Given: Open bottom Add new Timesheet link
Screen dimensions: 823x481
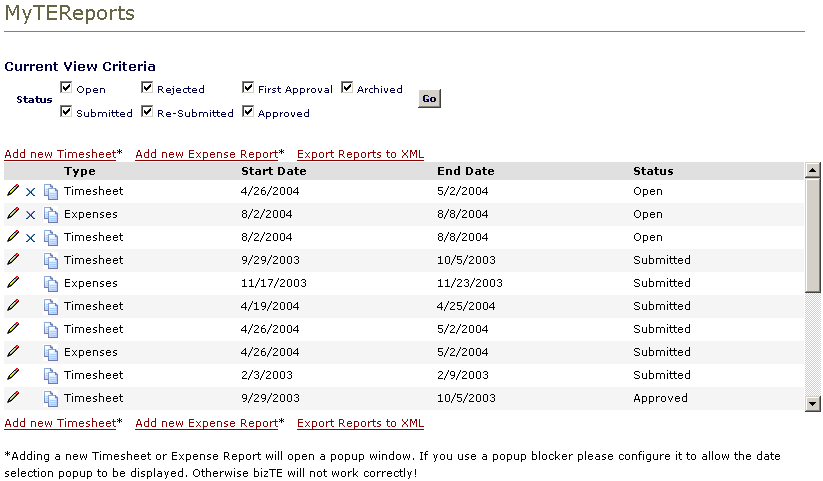Looking at the screenshot, I should click(x=60, y=423).
